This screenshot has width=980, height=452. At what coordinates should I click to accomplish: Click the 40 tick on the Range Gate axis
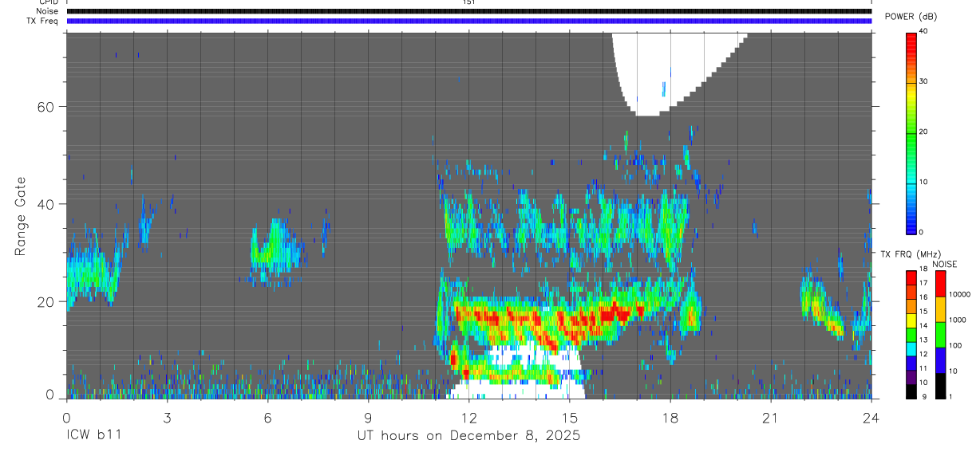tap(47, 204)
